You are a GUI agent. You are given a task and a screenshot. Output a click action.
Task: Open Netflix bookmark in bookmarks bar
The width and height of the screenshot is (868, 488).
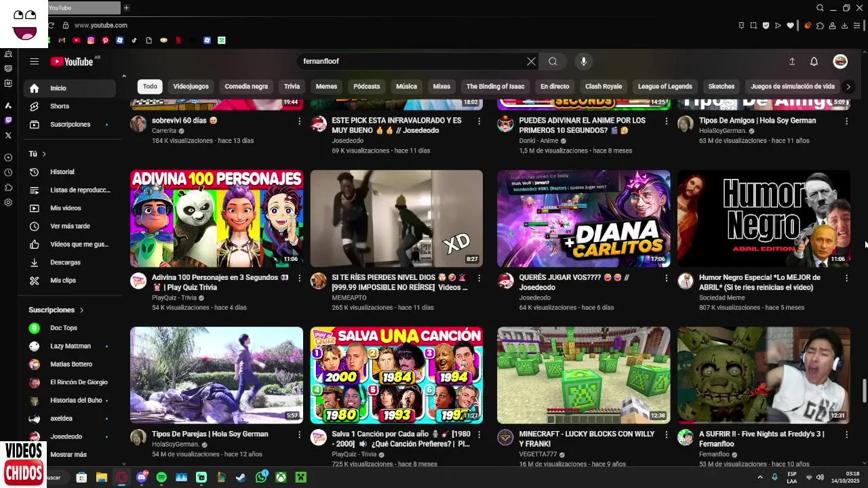[178, 40]
